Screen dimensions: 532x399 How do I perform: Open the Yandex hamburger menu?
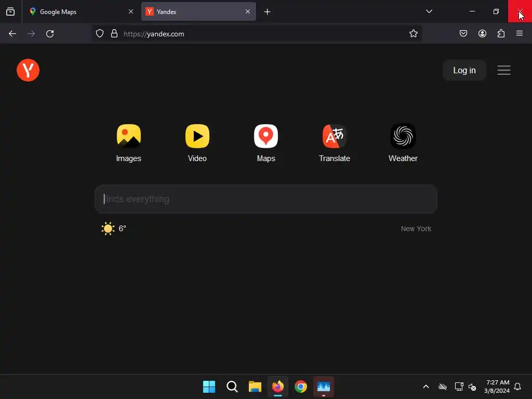[x=504, y=70]
